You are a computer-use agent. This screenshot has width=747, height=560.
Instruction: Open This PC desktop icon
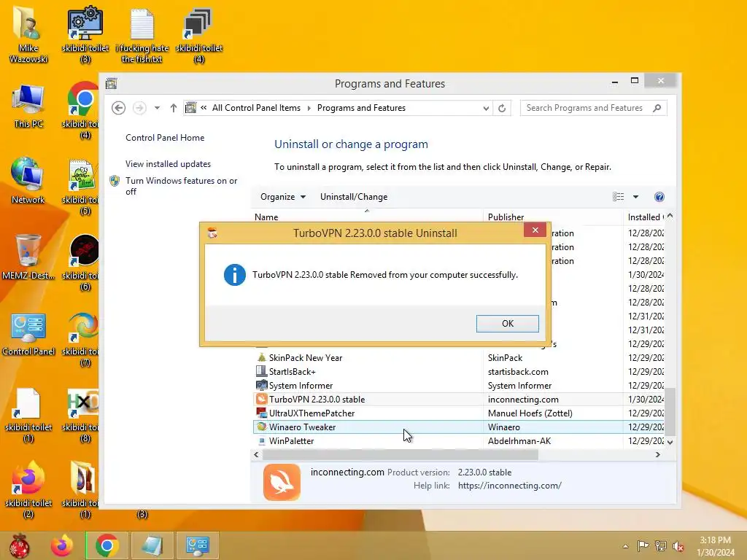(28, 106)
